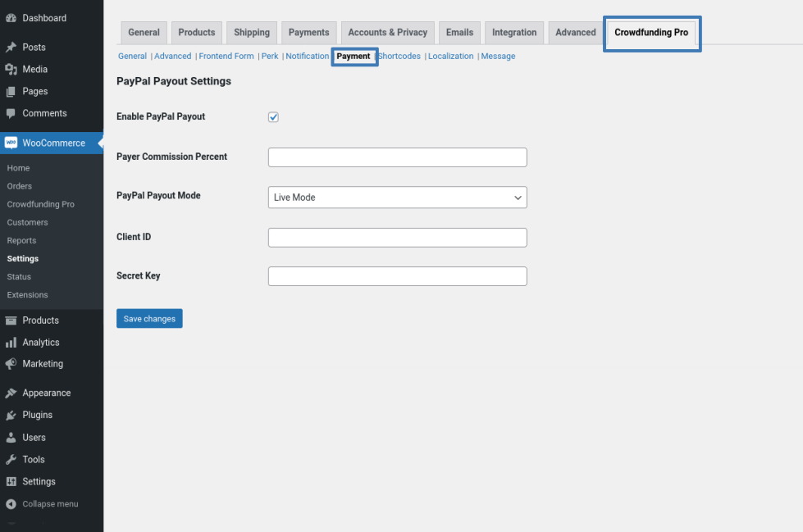Open the Localization section link
The image size is (803, 532).
pyautogui.click(x=450, y=56)
